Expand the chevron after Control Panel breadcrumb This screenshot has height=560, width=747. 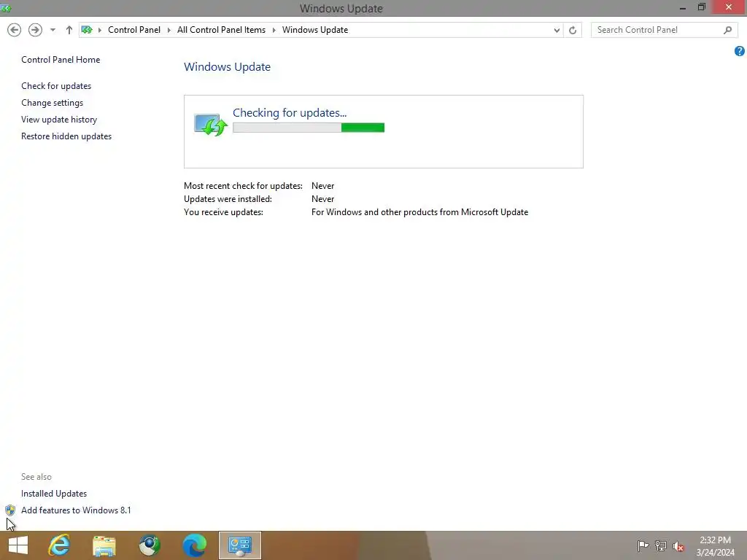click(169, 30)
